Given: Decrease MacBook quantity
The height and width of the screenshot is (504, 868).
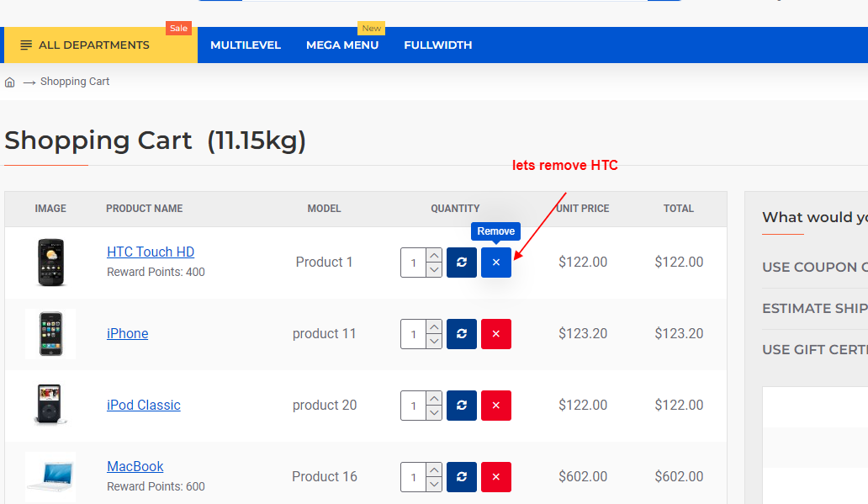Looking at the screenshot, I should tap(434, 484).
